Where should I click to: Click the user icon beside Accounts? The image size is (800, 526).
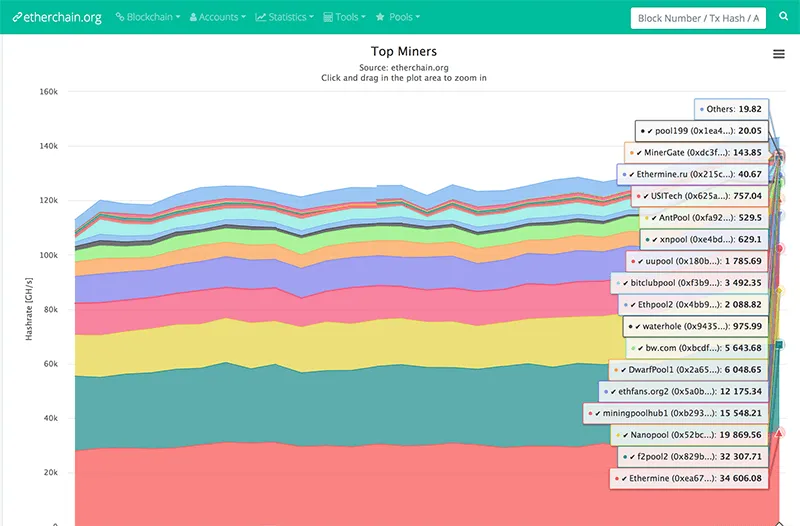pos(193,17)
